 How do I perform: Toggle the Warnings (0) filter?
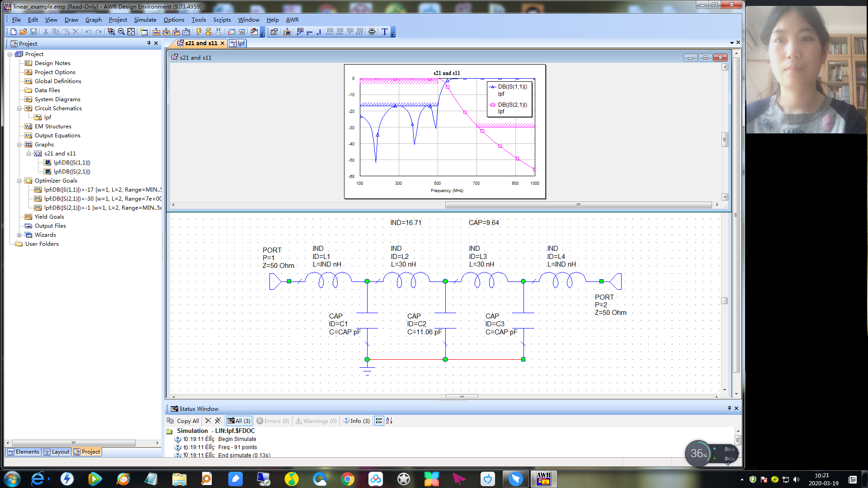tap(316, 421)
